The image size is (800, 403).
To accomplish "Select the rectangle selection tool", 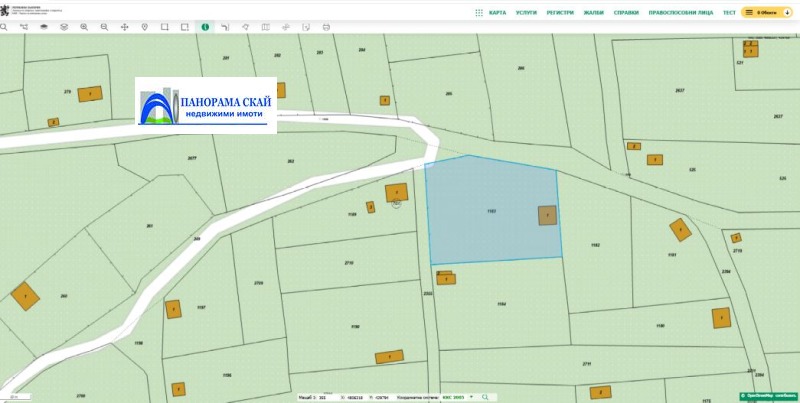I will pos(165,27).
